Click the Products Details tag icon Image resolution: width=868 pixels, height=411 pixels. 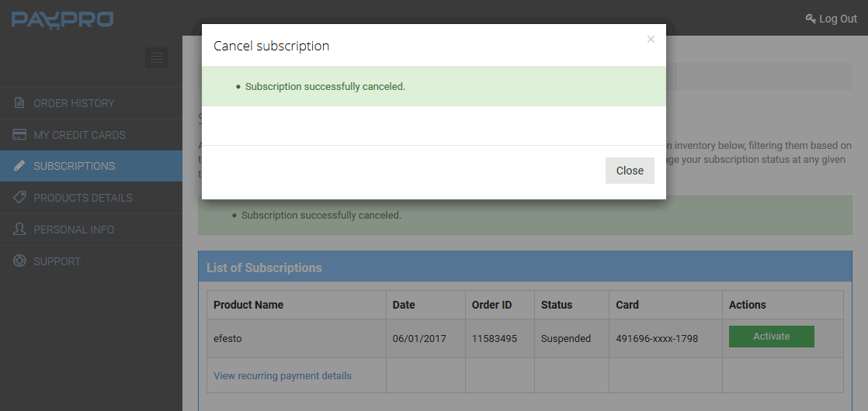click(x=19, y=198)
